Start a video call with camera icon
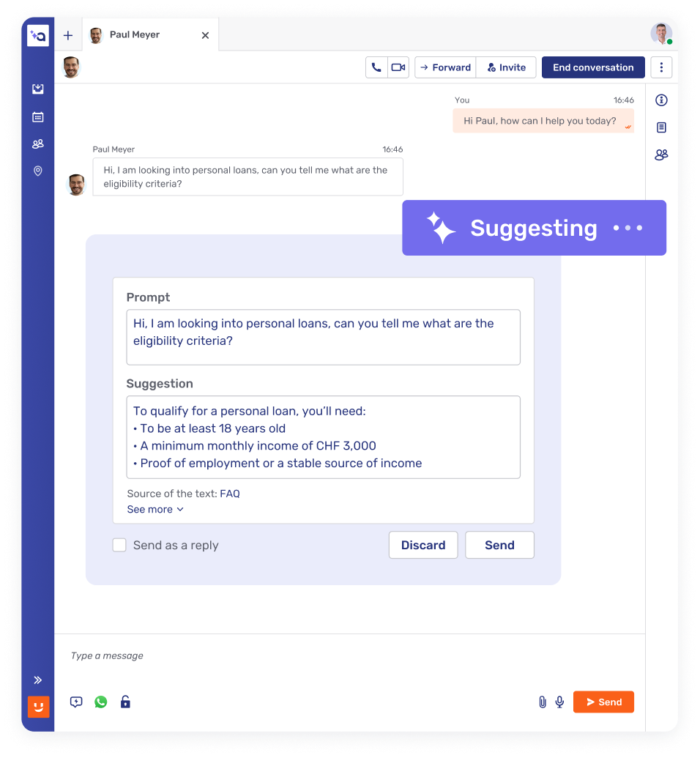Screen dimensions: 700x758 point(398,67)
